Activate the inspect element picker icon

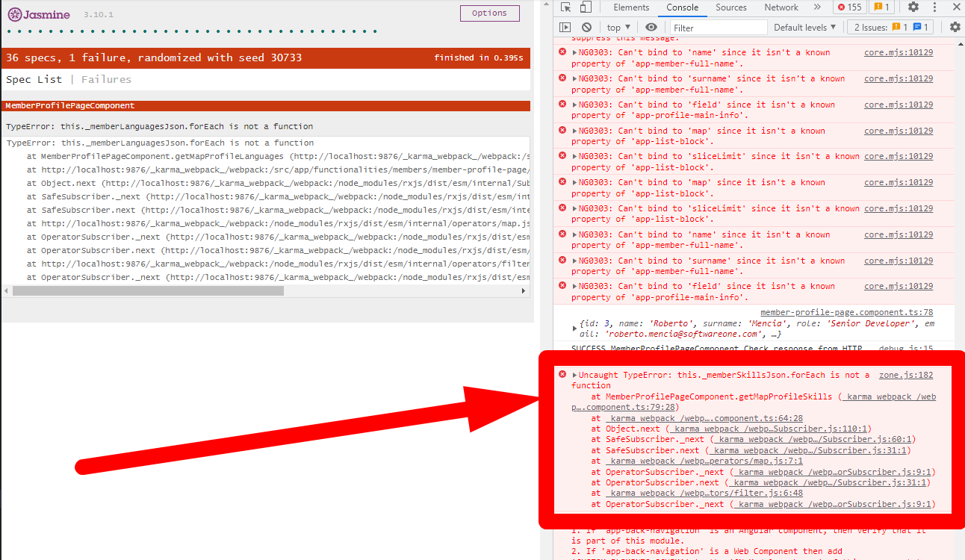565,7
